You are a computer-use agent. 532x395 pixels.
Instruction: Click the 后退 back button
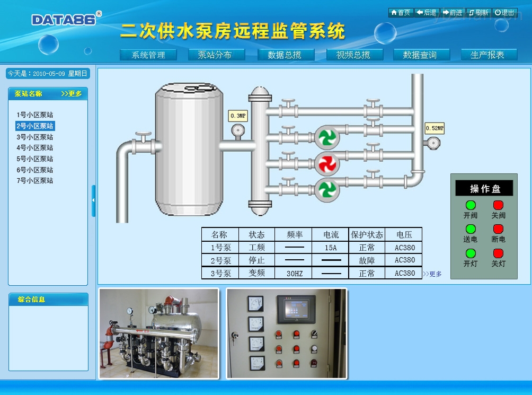coord(427,13)
